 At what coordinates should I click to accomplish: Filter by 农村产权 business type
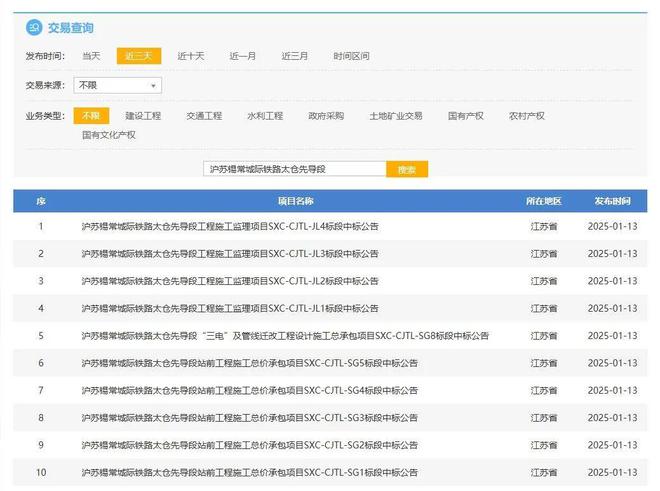coord(527,116)
